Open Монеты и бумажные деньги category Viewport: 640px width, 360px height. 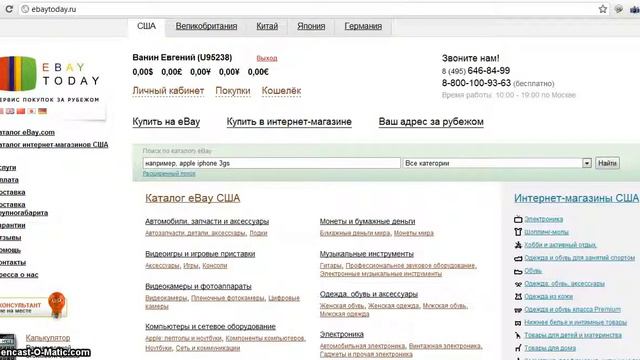click(367, 221)
